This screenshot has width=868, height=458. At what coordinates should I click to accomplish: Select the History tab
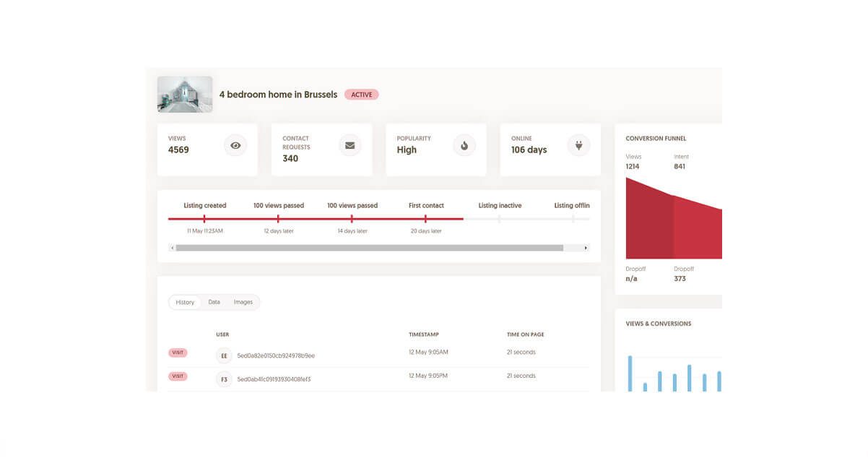point(185,302)
